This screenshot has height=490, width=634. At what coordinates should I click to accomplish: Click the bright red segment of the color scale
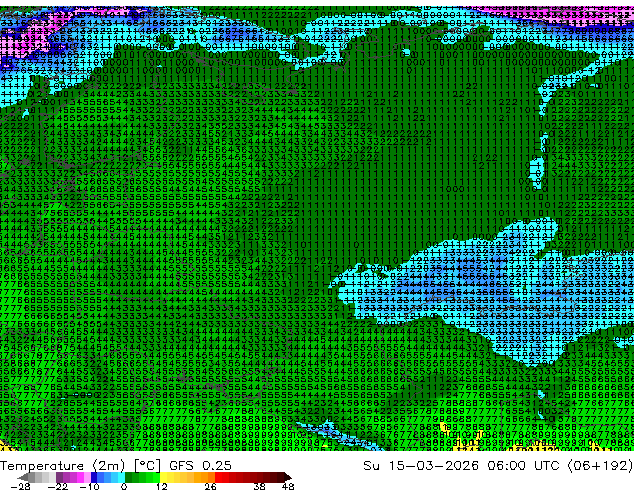218,477
